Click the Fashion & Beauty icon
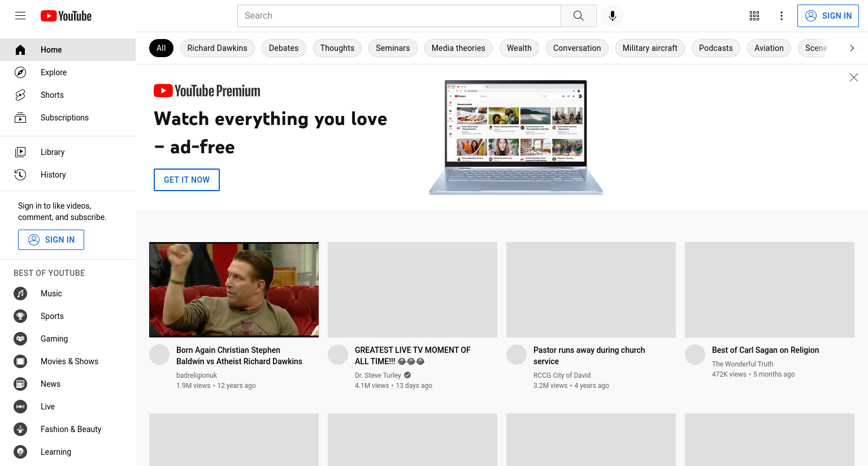 [x=20, y=429]
